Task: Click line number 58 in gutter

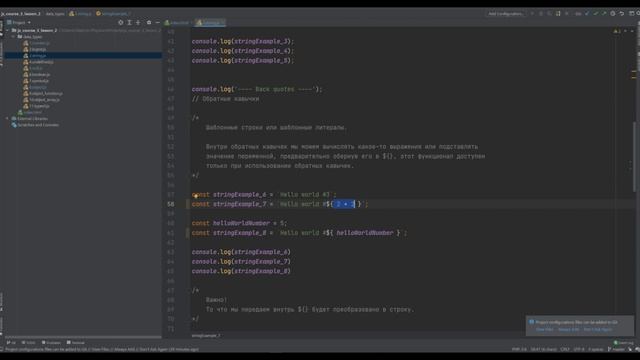Action: (x=171, y=204)
